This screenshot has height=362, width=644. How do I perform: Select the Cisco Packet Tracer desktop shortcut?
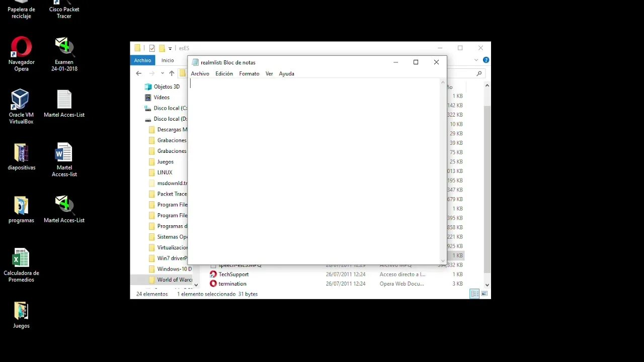64,10
